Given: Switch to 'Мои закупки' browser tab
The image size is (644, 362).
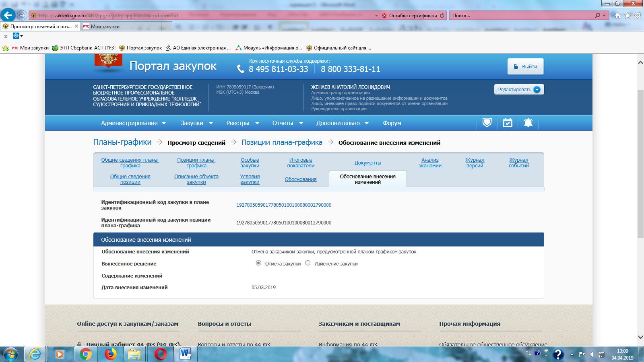Looking at the screenshot, I should [x=121, y=27].
